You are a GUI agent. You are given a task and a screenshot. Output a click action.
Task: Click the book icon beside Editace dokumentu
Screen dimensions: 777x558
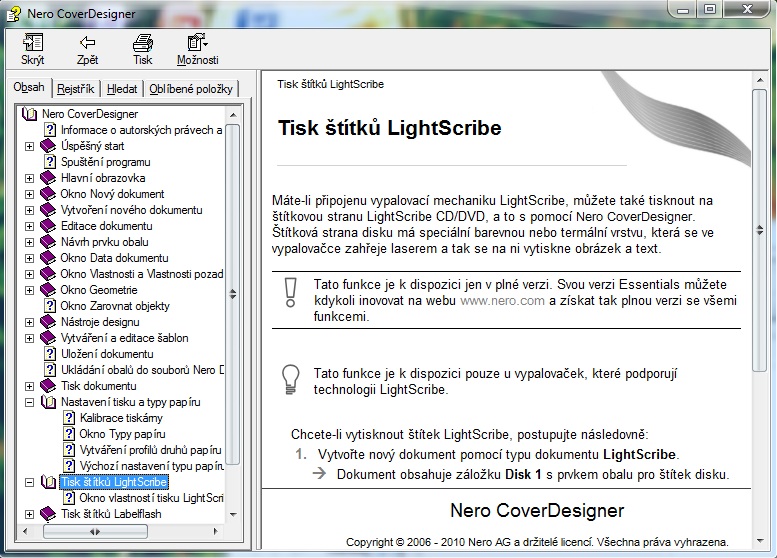click(x=48, y=226)
